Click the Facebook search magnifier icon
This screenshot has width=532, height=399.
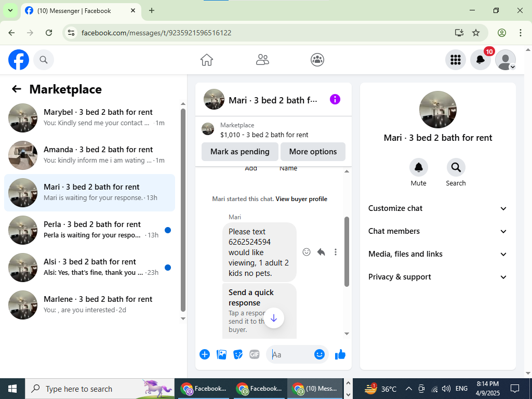click(44, 60)
